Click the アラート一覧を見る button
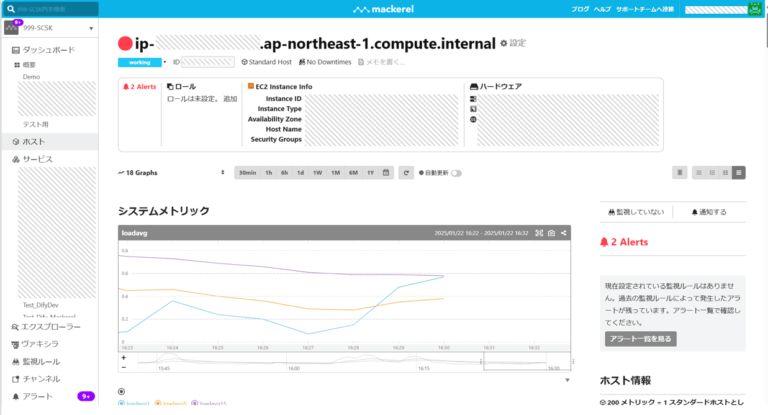The width and height of the screenshot is (768, 415). pyautogui.click(x=641, y=339)
